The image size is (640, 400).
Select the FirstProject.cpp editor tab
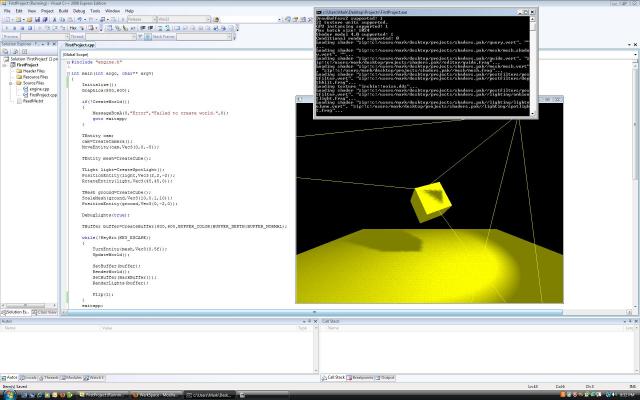81,46
